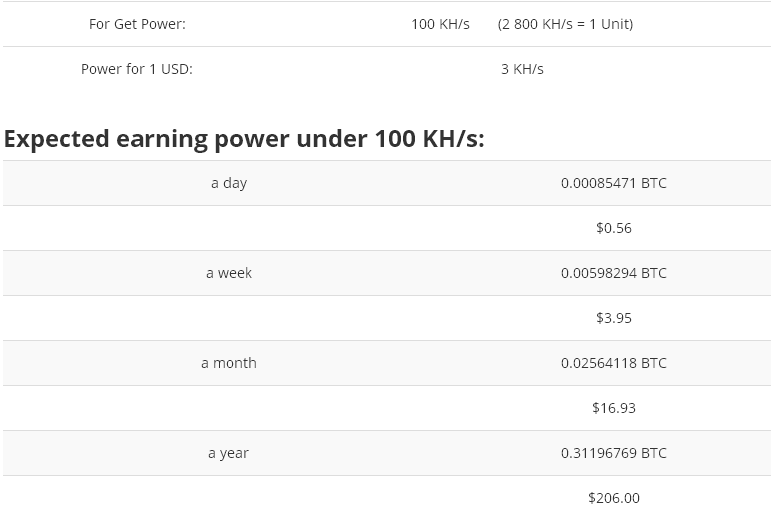Image resolution: width=771 pixels, height=515 pixels.
Task: Click the $206.00 yearly amount
Action: click(613, 498)
